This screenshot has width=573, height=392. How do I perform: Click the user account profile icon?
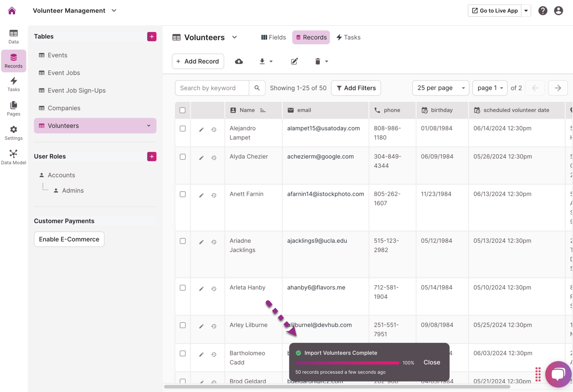[x=558, y=11]
